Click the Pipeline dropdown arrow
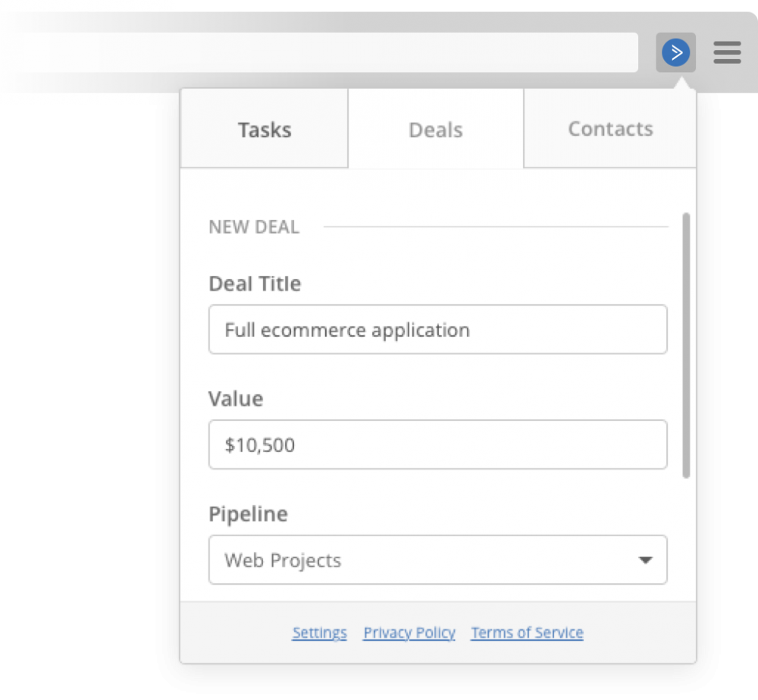This screenshot has height=700, width=758. coord(645,560)
